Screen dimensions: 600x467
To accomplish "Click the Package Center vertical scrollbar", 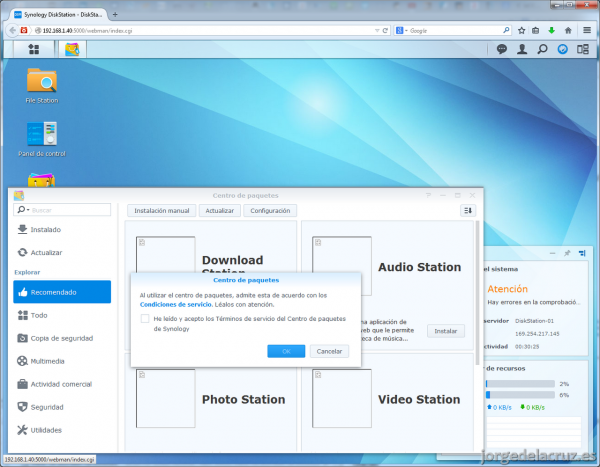I will 477,293.
